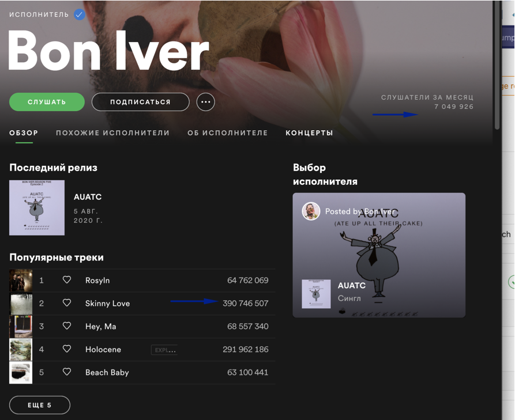The height and width of the screenshot is (420, 515).
Task: Click play count 390 746 507
Action: tap(245, 303)
